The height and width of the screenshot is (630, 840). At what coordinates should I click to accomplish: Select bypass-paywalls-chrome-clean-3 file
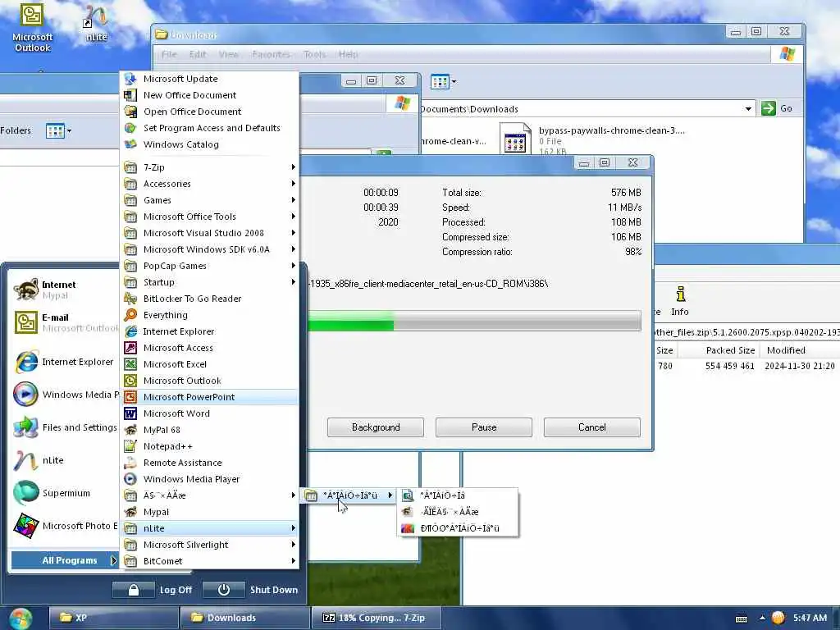point(592,139)
